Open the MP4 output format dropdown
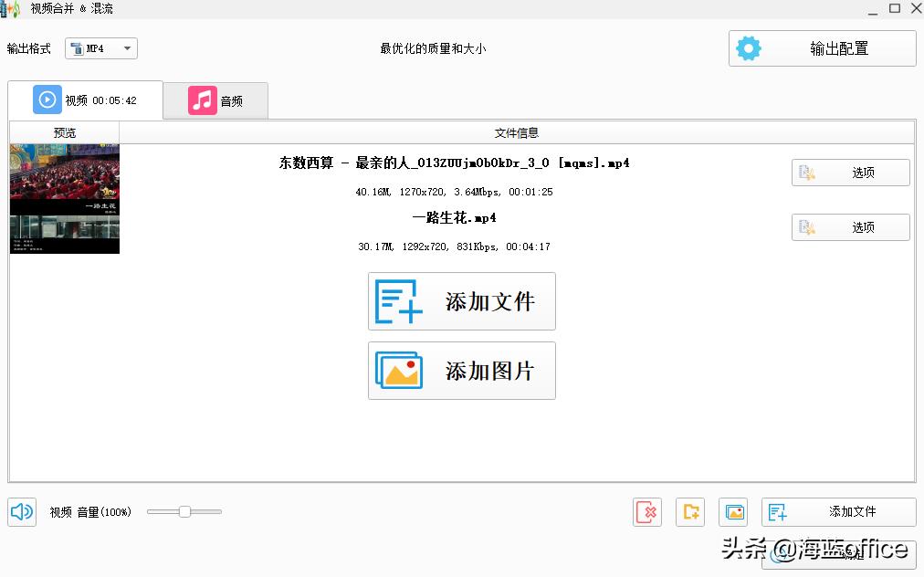This screenshot has height=577, width=924. tap(101, 48)
